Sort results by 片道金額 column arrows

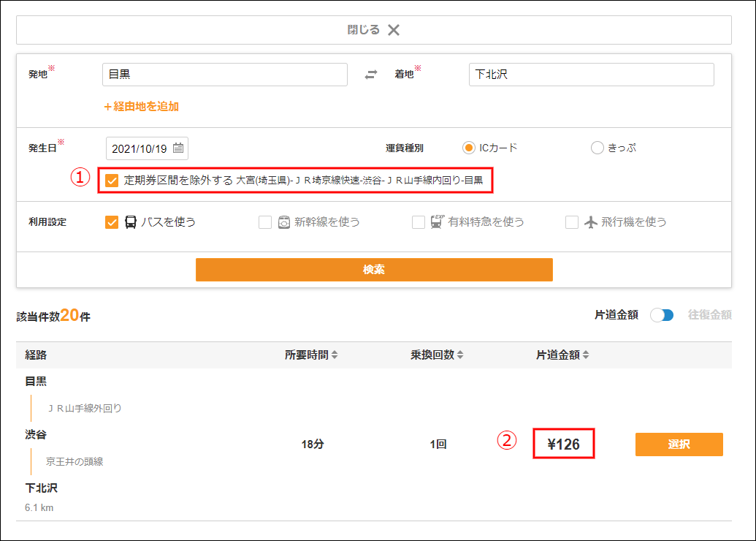(586, 355)
